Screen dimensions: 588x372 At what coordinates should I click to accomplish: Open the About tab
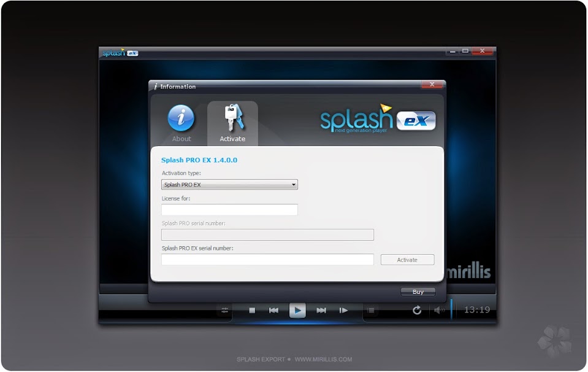click(181, 123)
